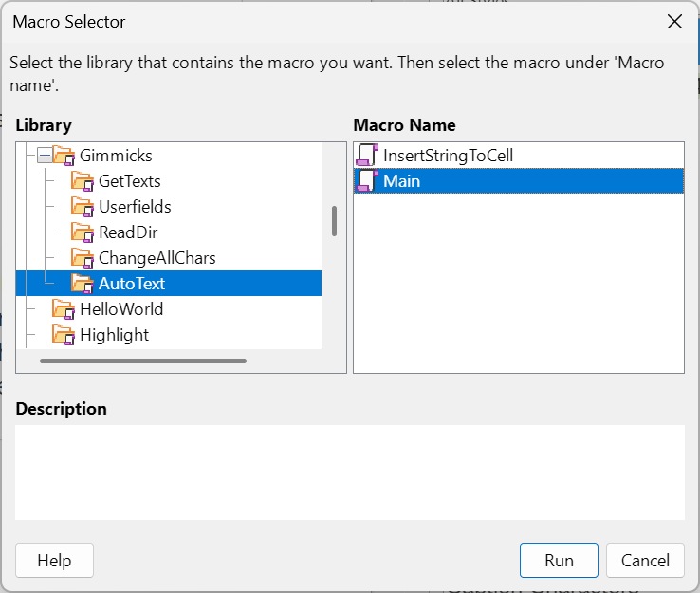Select the Highlight library

click(114, 335)
